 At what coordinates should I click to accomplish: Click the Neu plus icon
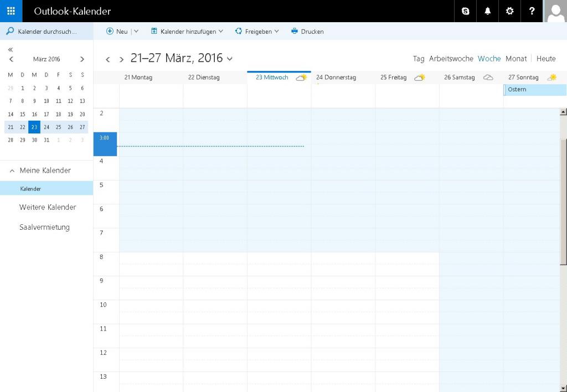coord(110,31)
